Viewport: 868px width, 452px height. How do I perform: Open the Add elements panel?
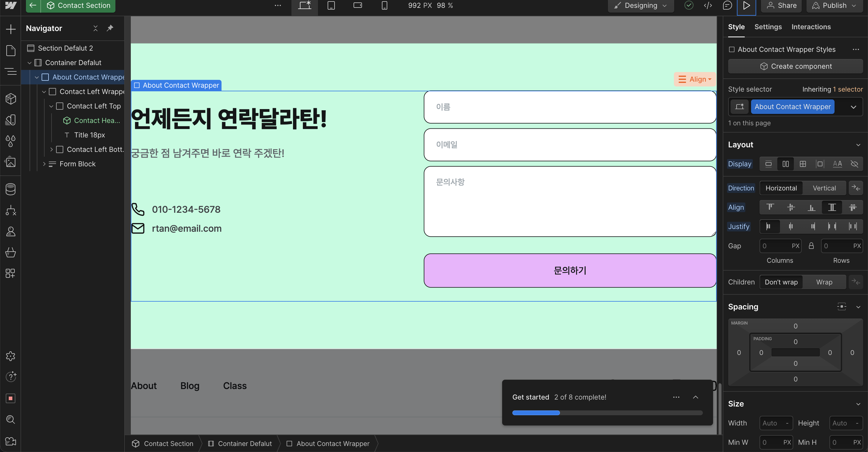[11, 29]
